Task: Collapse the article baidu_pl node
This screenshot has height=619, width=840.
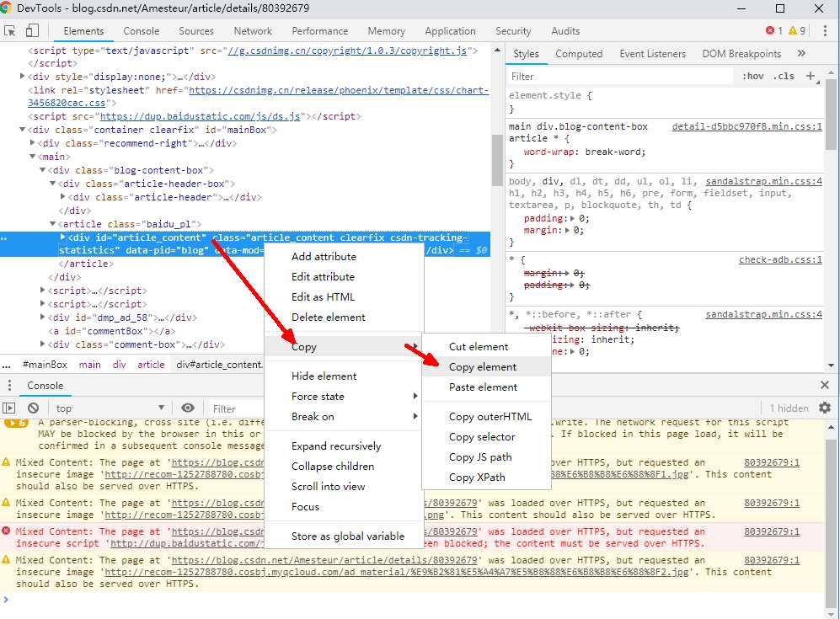Action: 52,223
